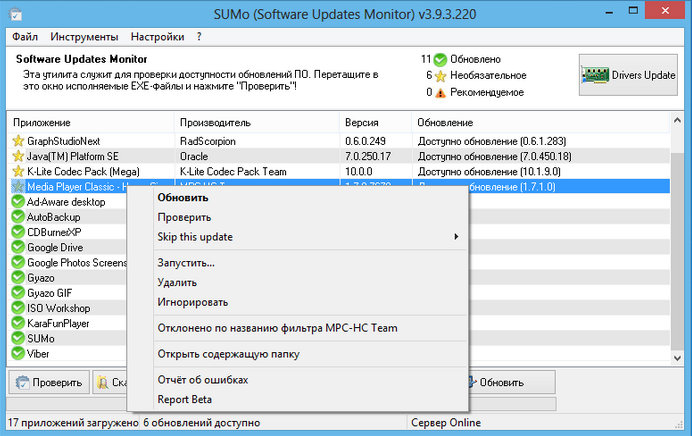Click the green check icon beside KaraFunPlayer
Screen dimensions: 692x436
click(x=18, y=323)
